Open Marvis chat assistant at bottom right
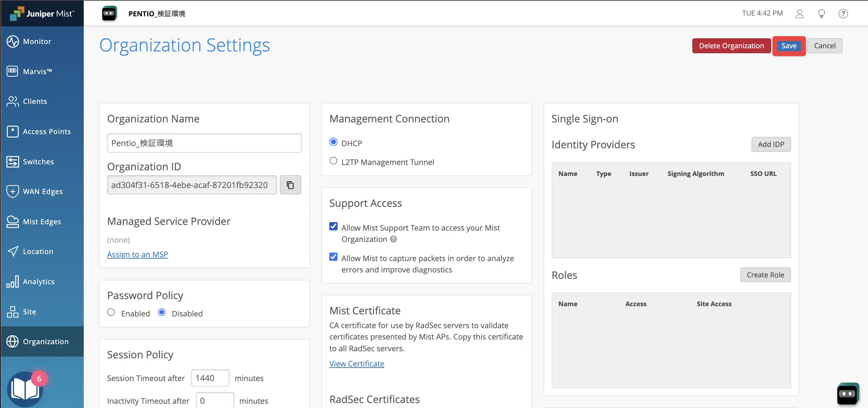Image resolution: width=868 pixels, height=408 pixels. (847, 393)
